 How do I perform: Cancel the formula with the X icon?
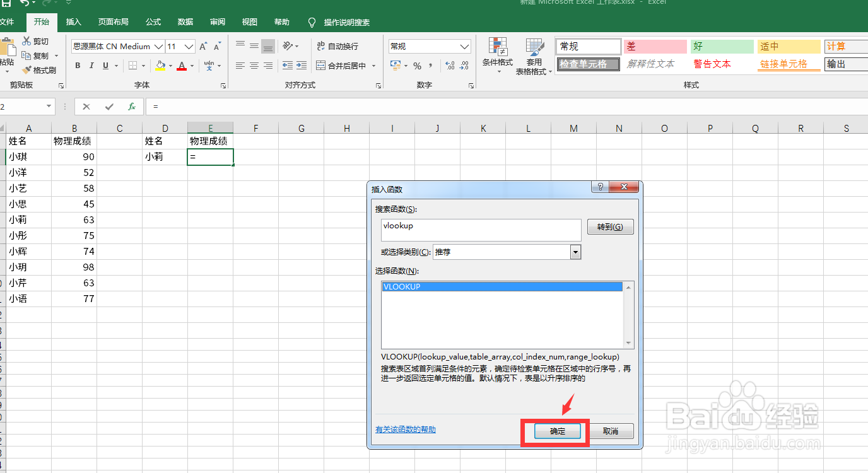click(x=86, y=106)
